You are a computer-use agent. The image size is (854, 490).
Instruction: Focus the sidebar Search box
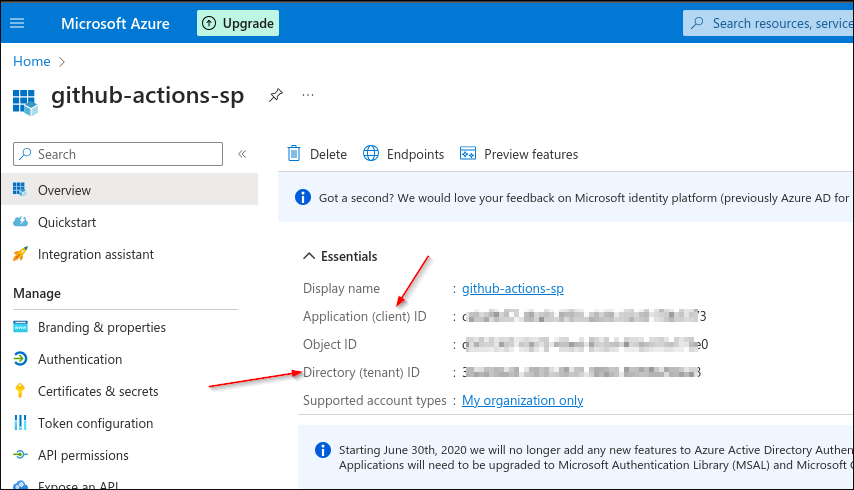coord(118,154)
